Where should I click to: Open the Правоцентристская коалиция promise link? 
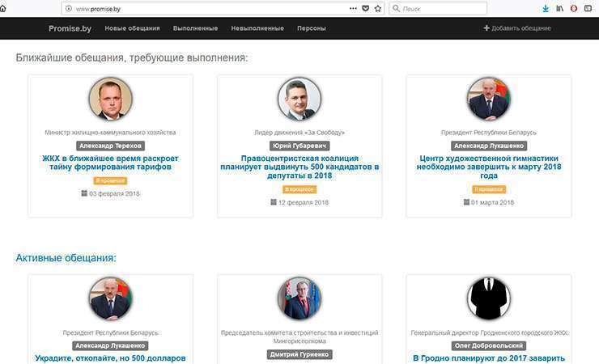click(299, 167)
